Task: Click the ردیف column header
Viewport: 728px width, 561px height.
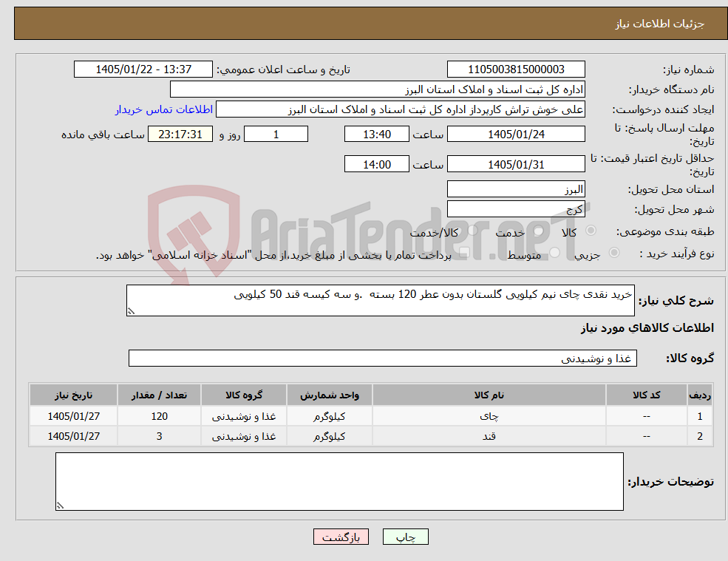Action: click(x=700, y=395)
